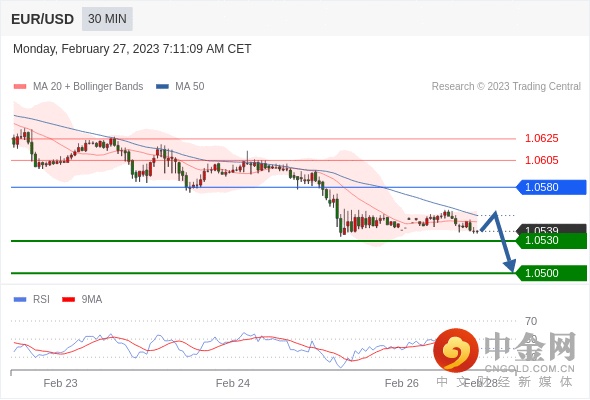This screenshot has height=400, width=590.
Task: Click the green 1.0500 support price tag
Action: click(x=551, y=273)
